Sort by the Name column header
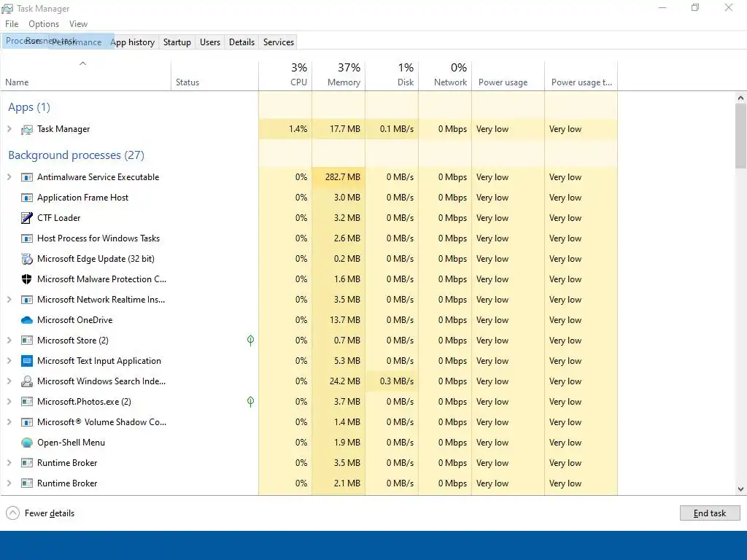Screen dimensions: 747x560 [86, 76]
